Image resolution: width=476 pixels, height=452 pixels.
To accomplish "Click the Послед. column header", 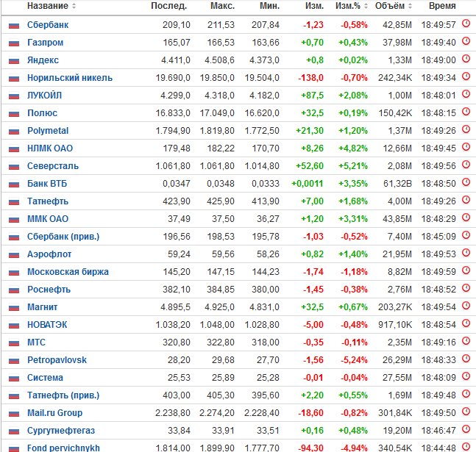I will pos(168,6).
